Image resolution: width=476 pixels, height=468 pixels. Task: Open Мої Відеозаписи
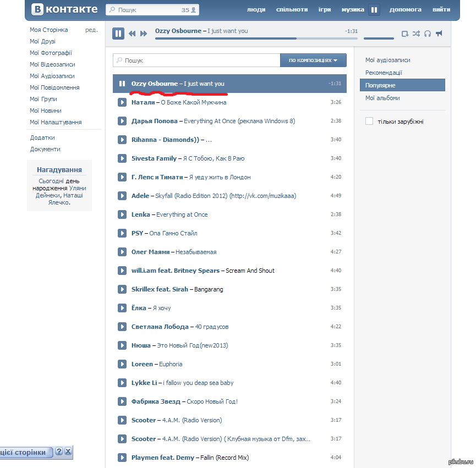[52, 64]
